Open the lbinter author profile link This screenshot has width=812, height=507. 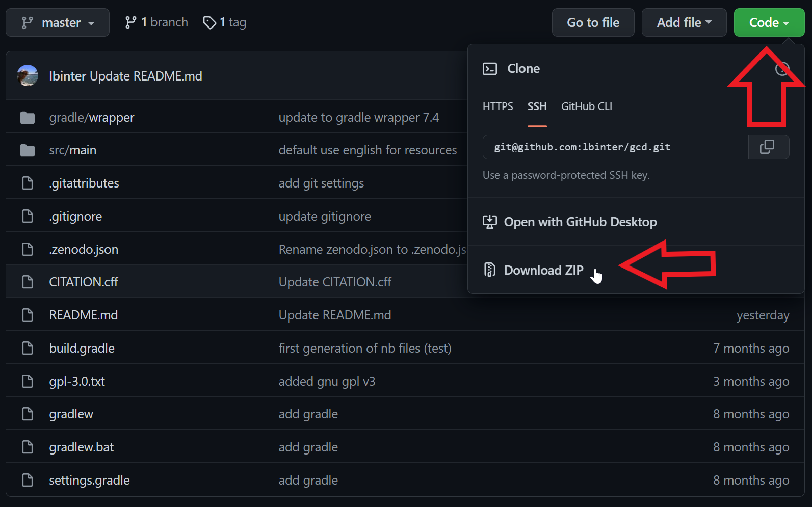click(x=68, y=76)
